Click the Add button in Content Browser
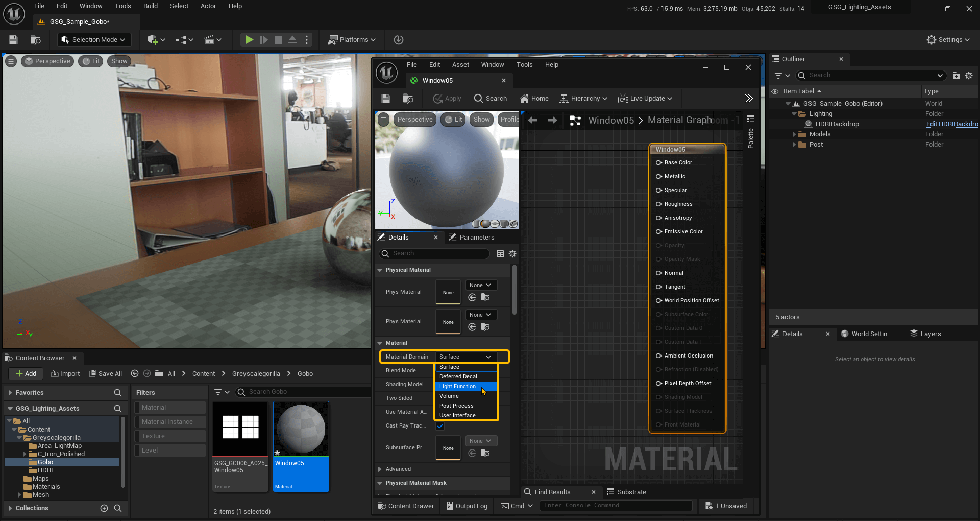 tap(26, 374)
